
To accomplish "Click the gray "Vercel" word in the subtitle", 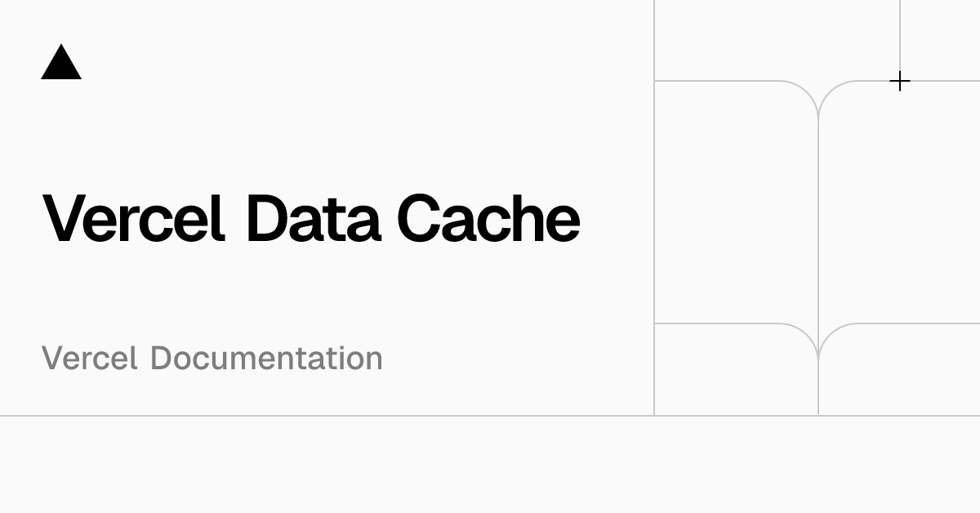I will pyautogui.click(x=90, y=359).
